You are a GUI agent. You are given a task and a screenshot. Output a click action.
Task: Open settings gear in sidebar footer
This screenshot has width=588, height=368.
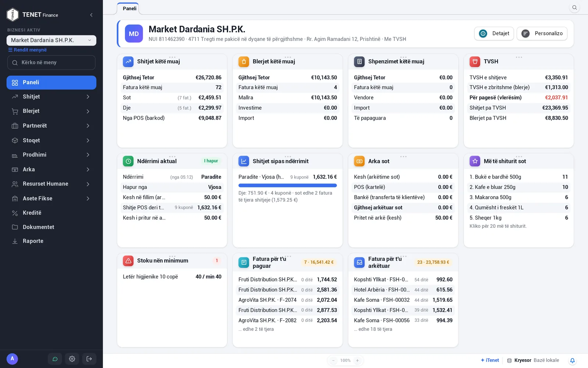tap(72, 359)
